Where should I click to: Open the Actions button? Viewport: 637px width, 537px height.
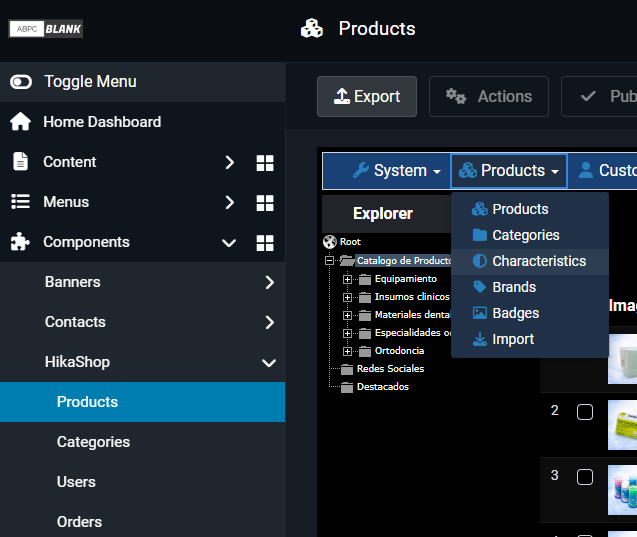488,97
